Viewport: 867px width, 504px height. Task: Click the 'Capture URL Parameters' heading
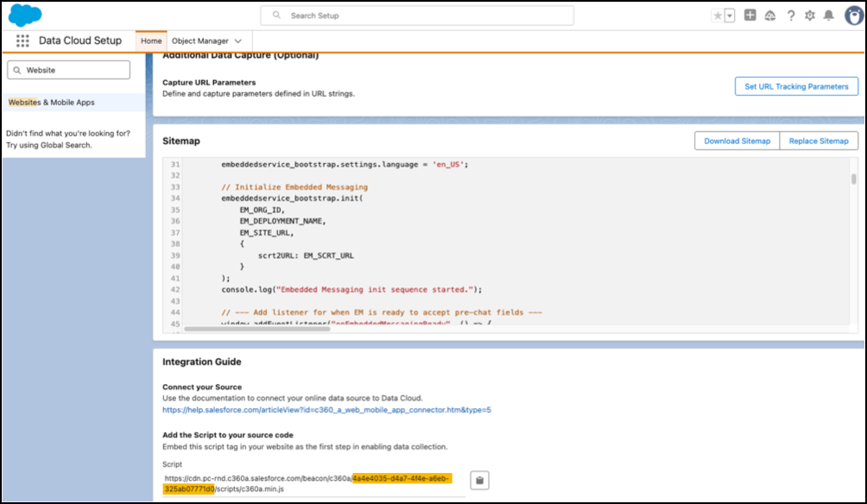(x=209, y=82)
